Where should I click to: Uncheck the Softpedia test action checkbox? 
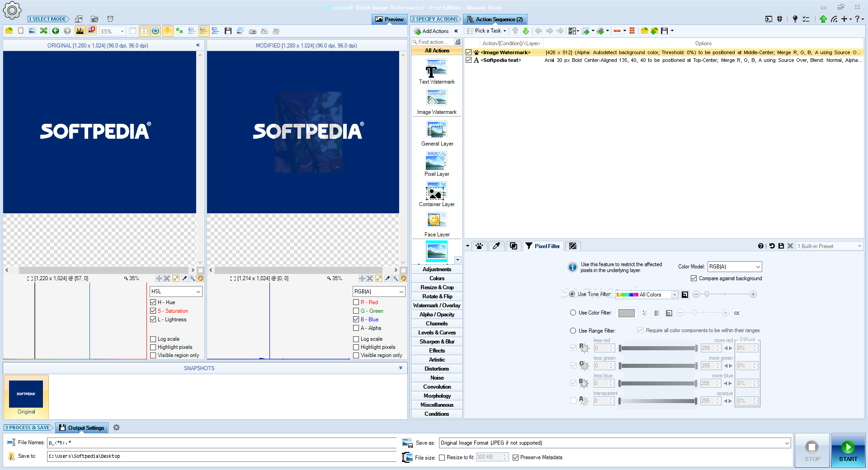[x=469, y=60]
